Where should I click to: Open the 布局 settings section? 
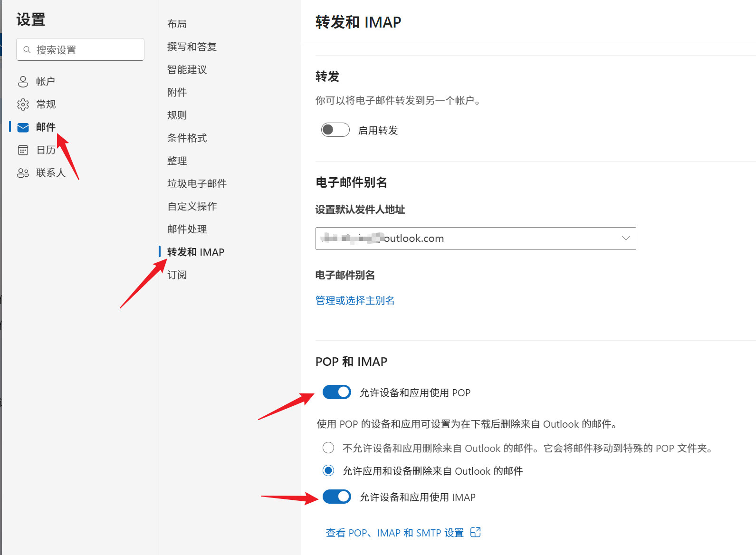point(177,24)
